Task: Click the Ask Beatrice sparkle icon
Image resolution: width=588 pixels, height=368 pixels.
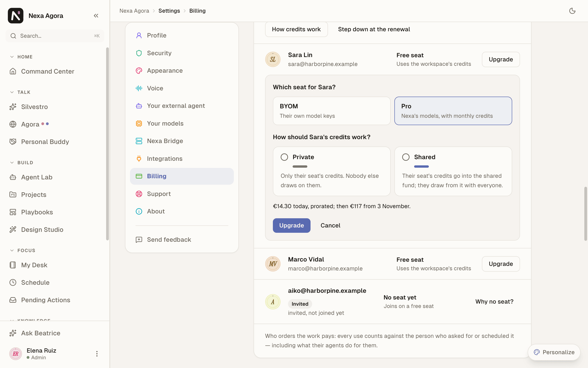Action: (x=13, y=333)
